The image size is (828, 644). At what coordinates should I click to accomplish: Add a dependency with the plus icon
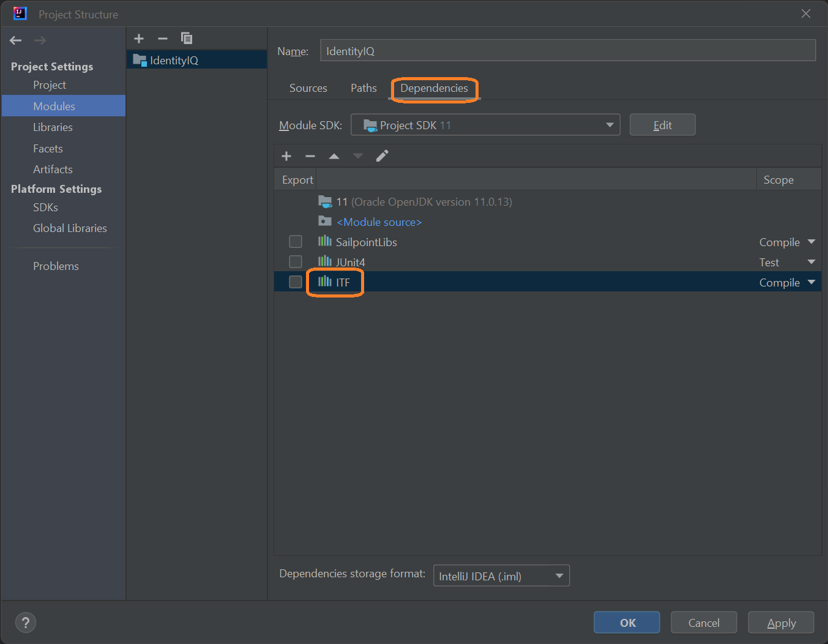tap(286, 156)
